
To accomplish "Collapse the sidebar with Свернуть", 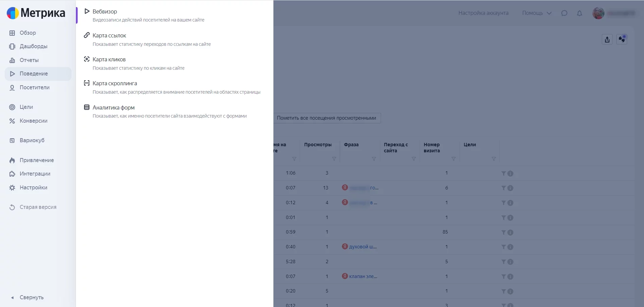I will coord(31,297).
